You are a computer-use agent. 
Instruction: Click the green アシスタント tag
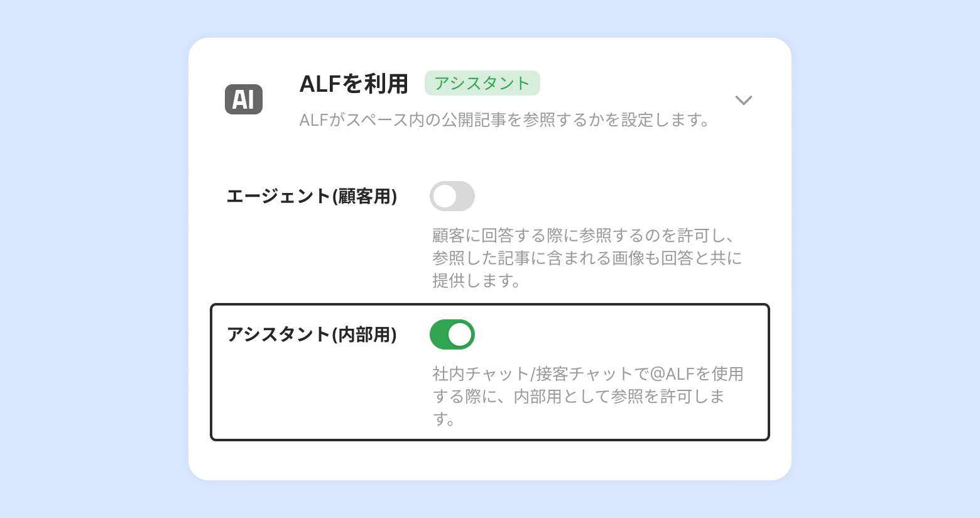pos(482,84)
